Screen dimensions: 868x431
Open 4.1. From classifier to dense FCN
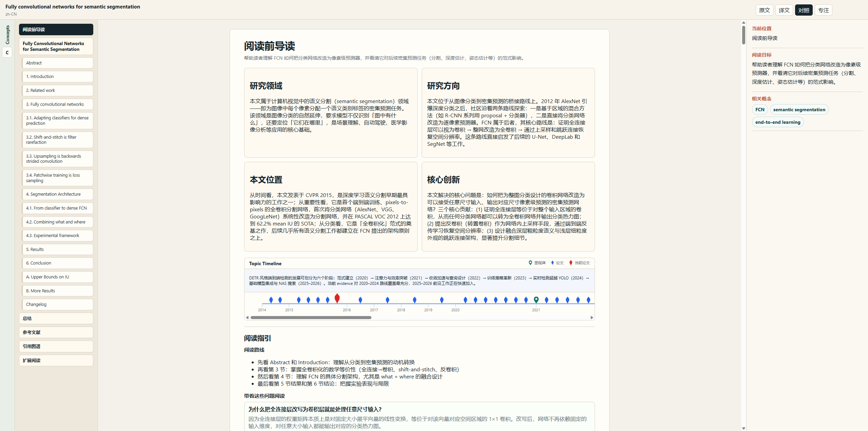(x=57, y=208)
